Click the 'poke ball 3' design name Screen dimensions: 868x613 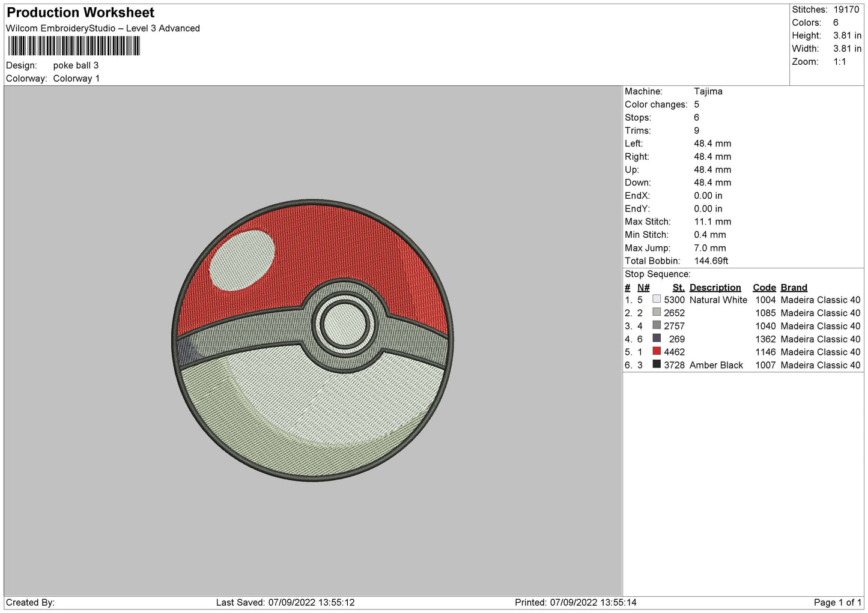pos(76,65)
